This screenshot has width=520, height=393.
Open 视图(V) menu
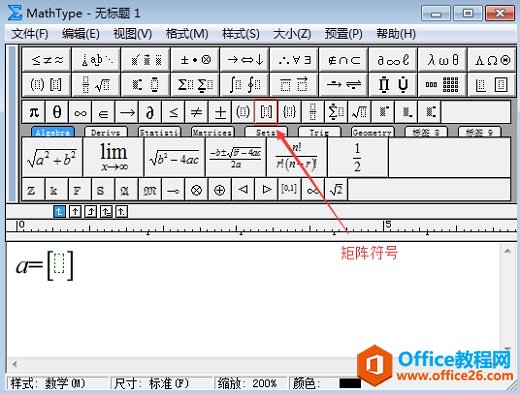[132, 34]
